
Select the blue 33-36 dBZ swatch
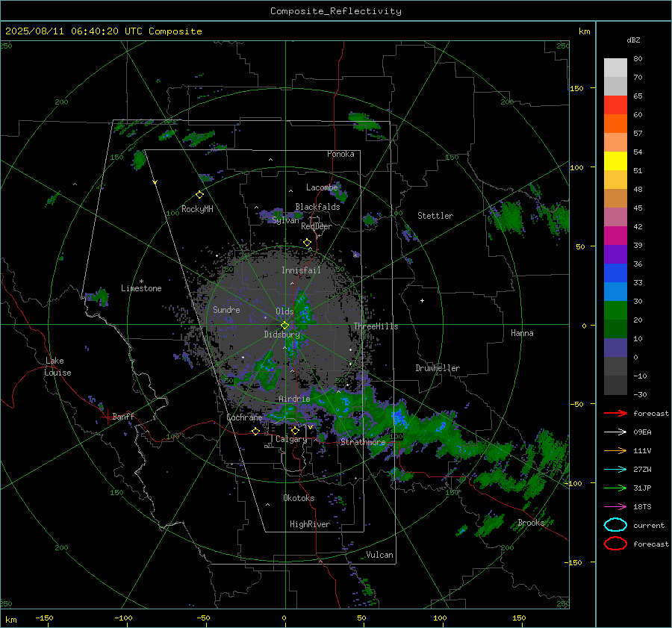(x=615, y=273)
